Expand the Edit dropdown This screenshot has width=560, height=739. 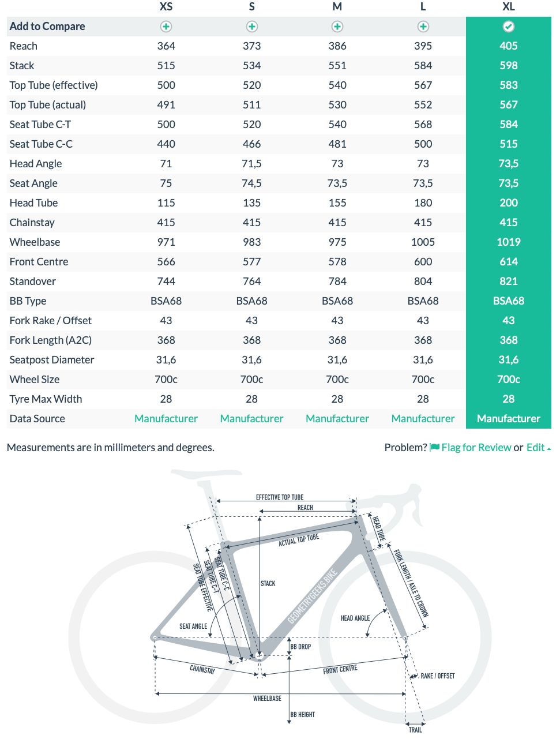click(x=538, y=447)
